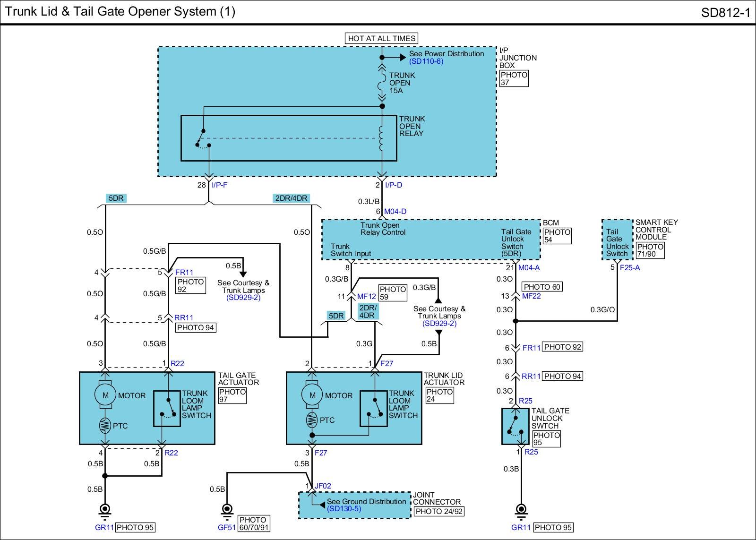
Task: Click the SD812-1 page code
Action: point(725,13)
